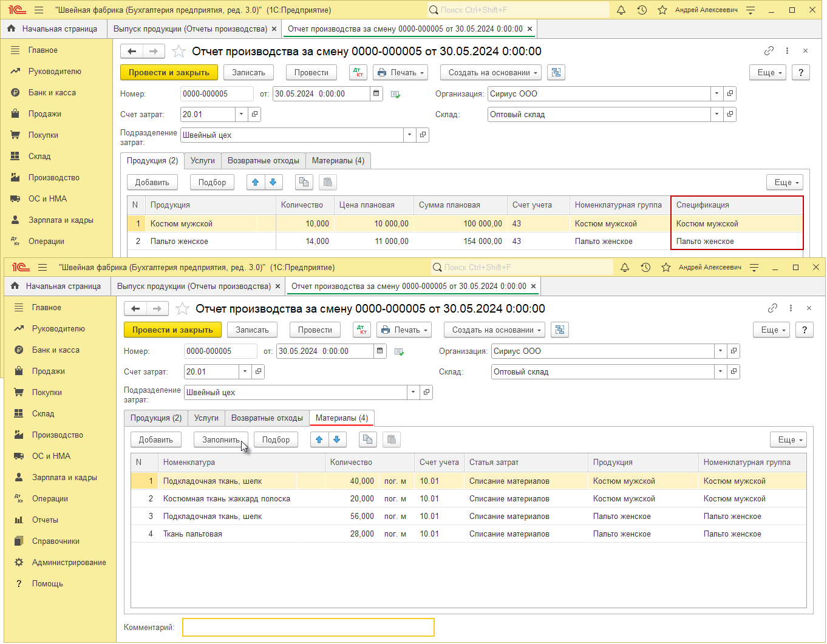Select Пальто женское product row, upper window
Viewport: 827px width, 644px height.
click(465, 242)
